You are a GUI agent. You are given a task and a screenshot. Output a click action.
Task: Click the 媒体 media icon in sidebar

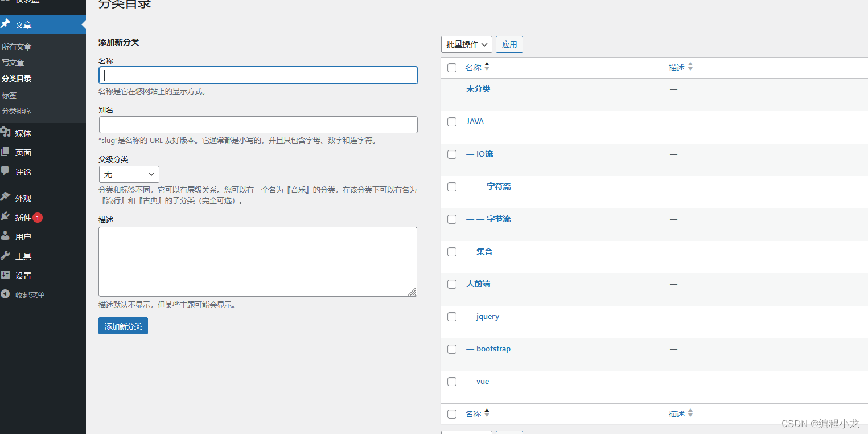click(x=5, y=133)
